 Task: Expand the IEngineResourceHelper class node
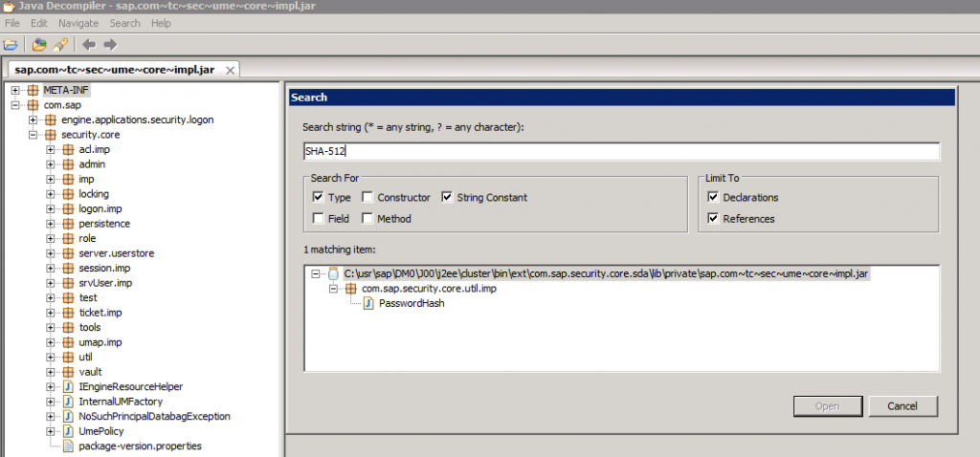pos(52,386)
